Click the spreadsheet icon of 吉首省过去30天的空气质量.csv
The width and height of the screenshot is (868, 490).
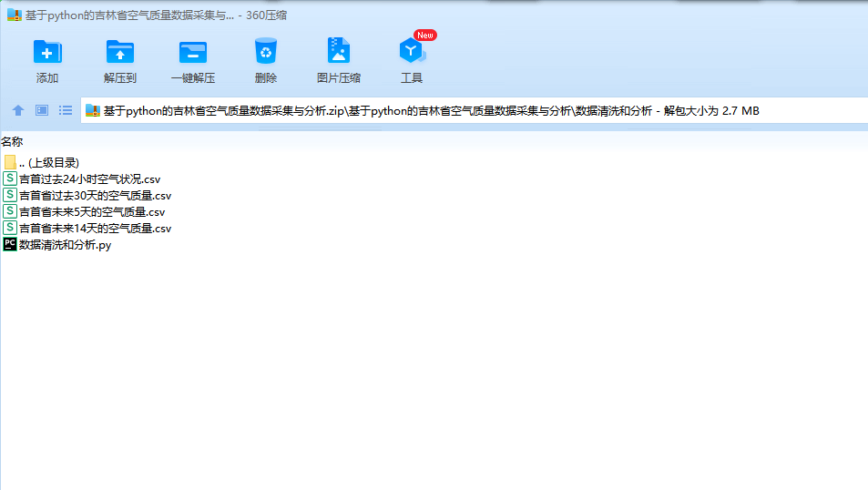point(10,195)
